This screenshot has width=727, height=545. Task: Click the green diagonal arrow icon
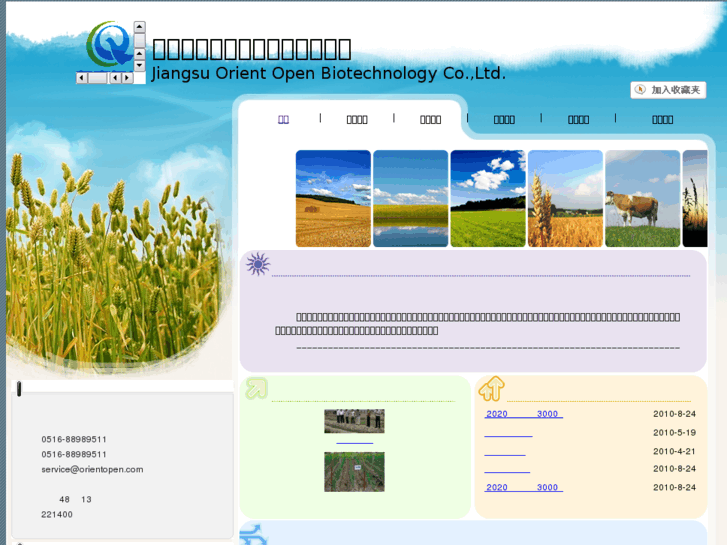point(256,388)
